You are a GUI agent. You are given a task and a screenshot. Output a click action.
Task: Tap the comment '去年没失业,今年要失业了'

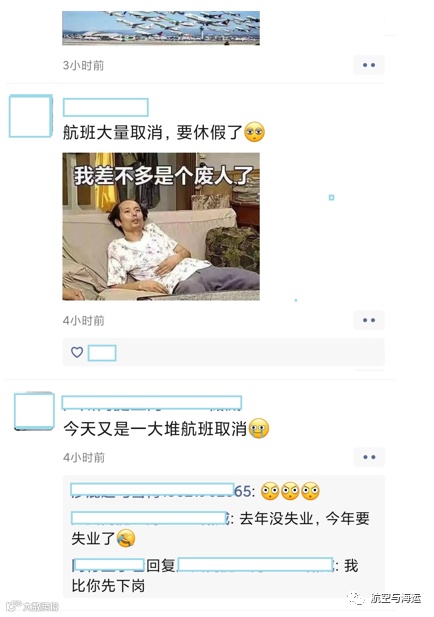click(220, 528)
